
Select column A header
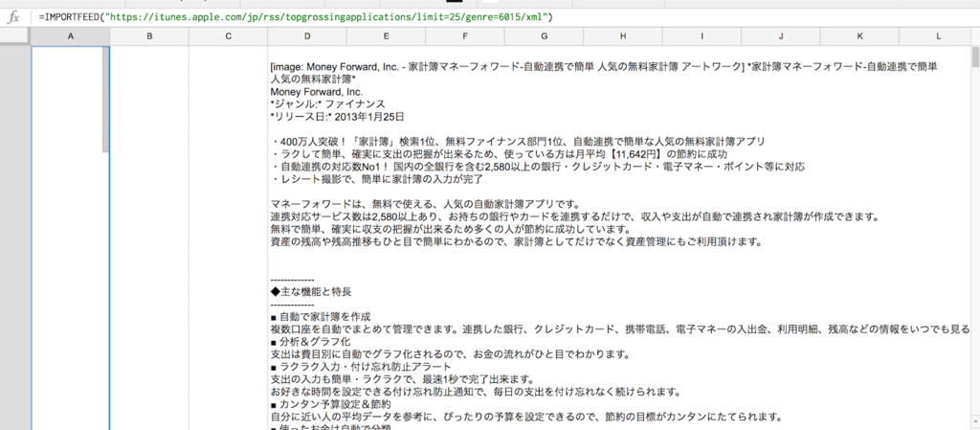tap(71, 36)
